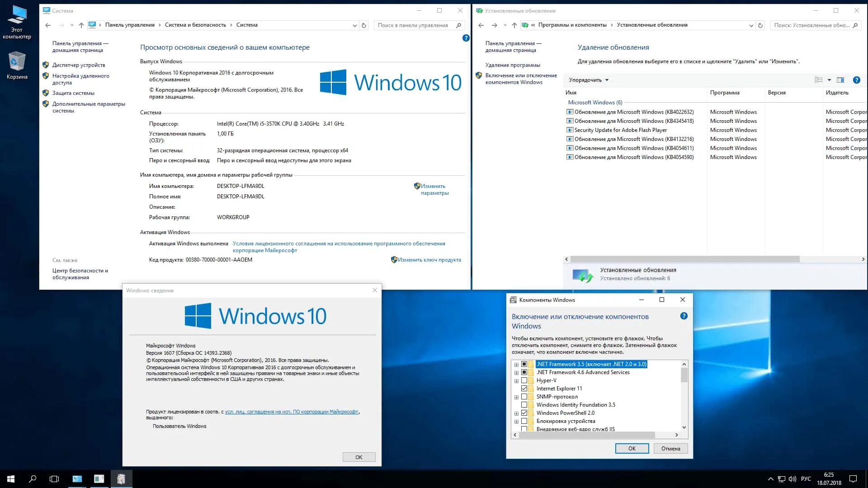Image resolution: width=868 pixels, height=488 pixels.
Task: Go back in Installed Updates window
Action: [x=481, y=25]
